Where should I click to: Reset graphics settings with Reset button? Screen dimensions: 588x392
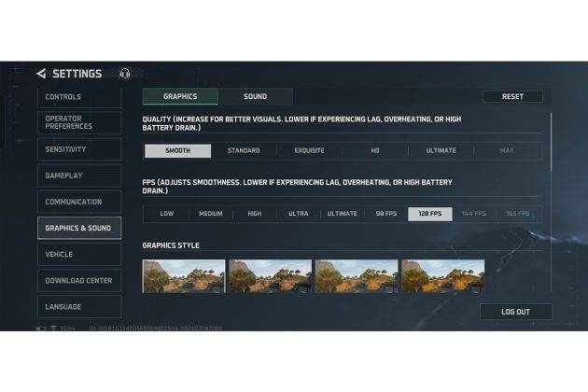pyautogui.click(x=512, y=96)
